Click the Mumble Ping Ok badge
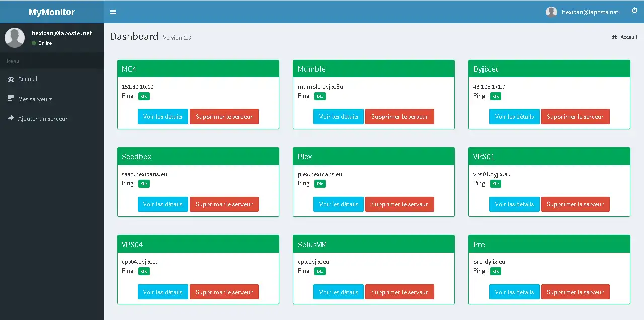This screenshot has width=644, height=320. pos(320,96)
